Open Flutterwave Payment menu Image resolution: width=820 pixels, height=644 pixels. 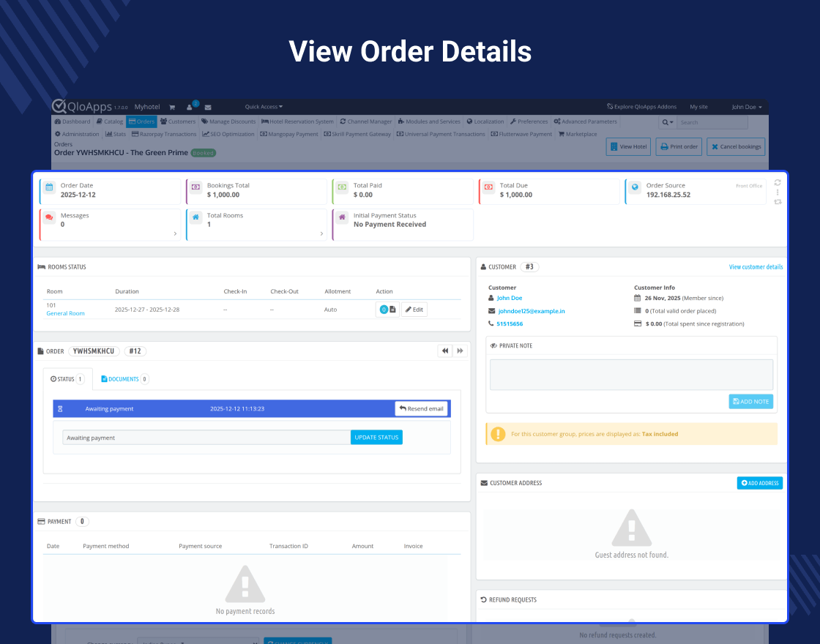(x=521, y=134)
